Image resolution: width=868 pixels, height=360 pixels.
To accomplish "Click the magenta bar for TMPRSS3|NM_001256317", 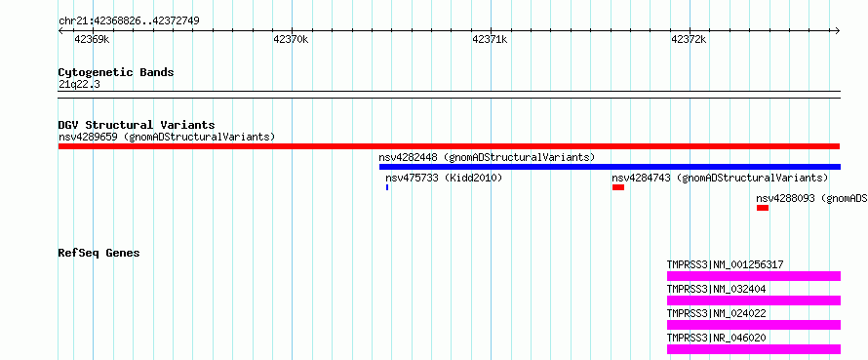I will [x=754, y=276].
